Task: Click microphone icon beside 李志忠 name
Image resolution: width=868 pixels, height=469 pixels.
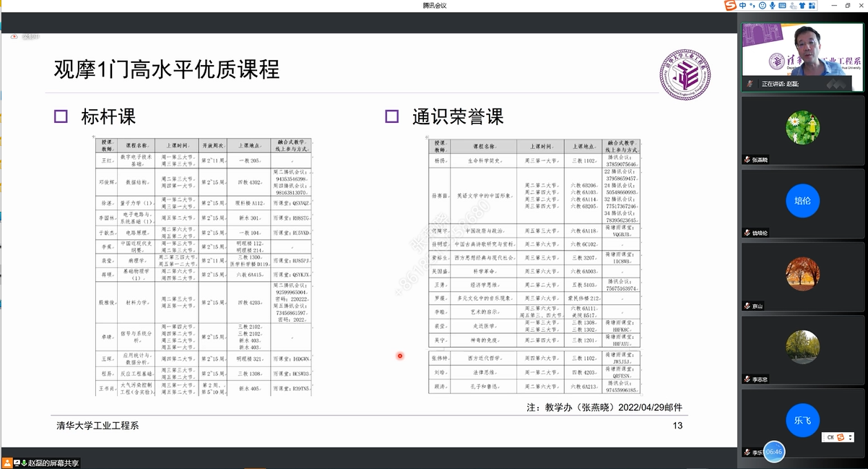Action: (x=747, y=379)
